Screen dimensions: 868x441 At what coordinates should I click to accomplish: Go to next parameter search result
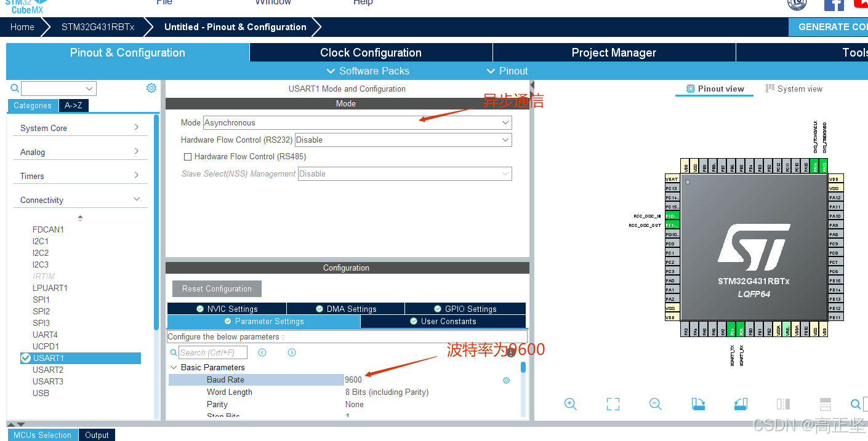[292, 352]
